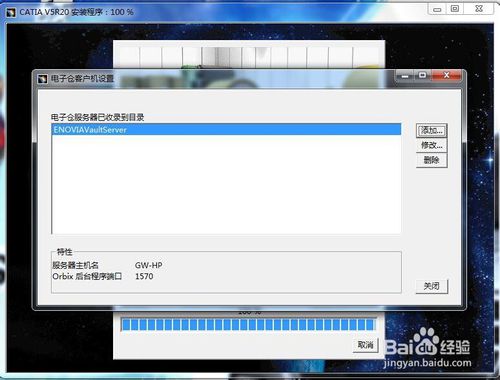Click the 修改... (Modify) button
The image size is (500, 380).
click(431, 145)
